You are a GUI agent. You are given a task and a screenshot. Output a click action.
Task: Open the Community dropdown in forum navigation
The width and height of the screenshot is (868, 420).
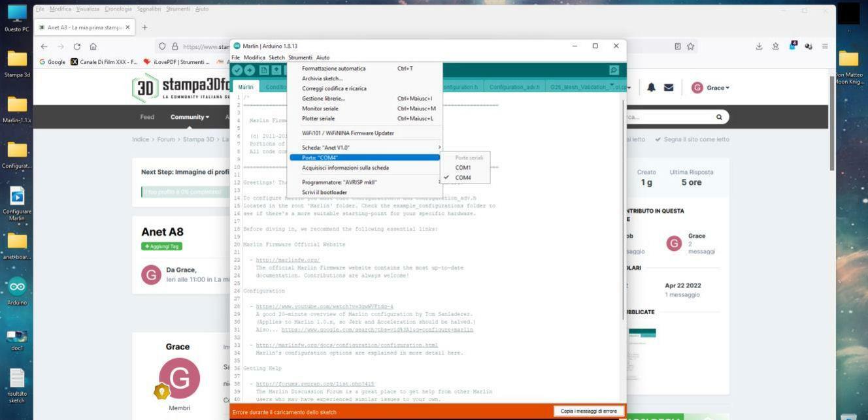(x=190, y=118)
